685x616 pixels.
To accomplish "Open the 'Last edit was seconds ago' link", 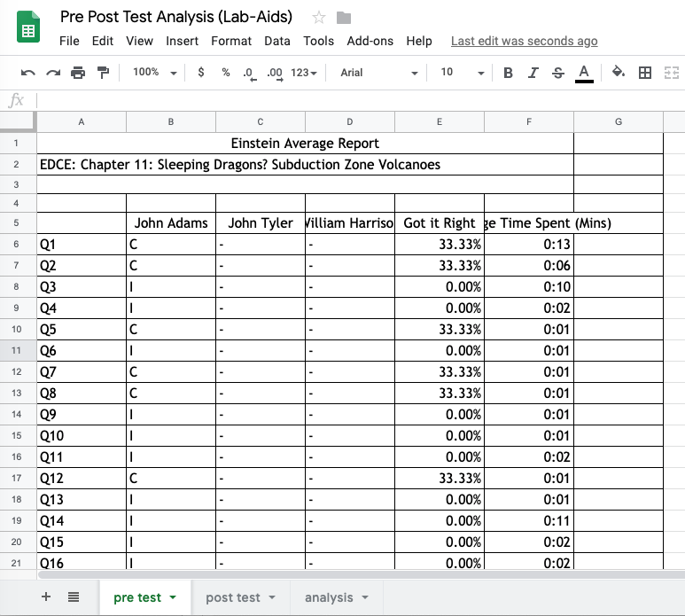I will pos(524,41).
